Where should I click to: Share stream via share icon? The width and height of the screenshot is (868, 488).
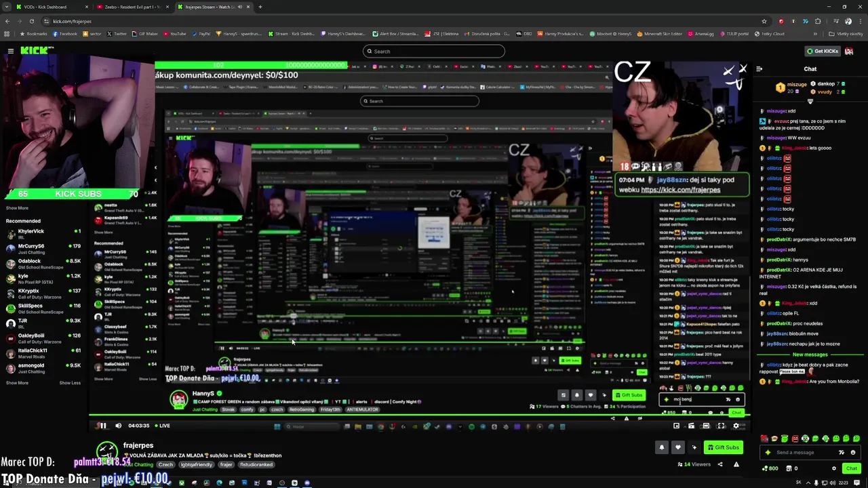click(720, 464)
